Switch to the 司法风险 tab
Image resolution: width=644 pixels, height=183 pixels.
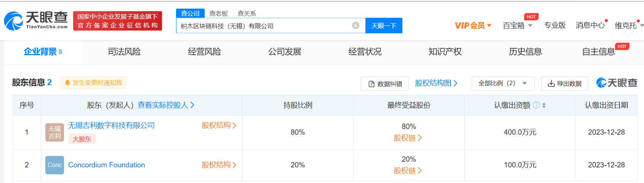coord(124,52)
